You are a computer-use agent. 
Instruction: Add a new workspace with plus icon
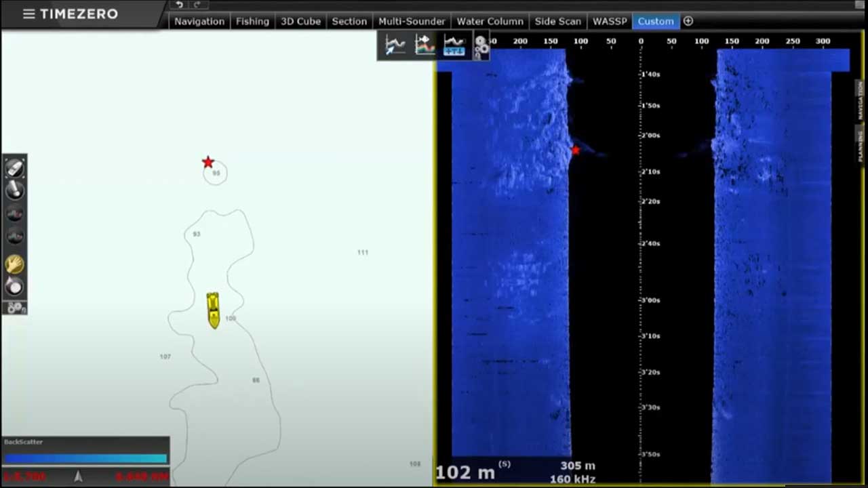[x=688, y=21]
